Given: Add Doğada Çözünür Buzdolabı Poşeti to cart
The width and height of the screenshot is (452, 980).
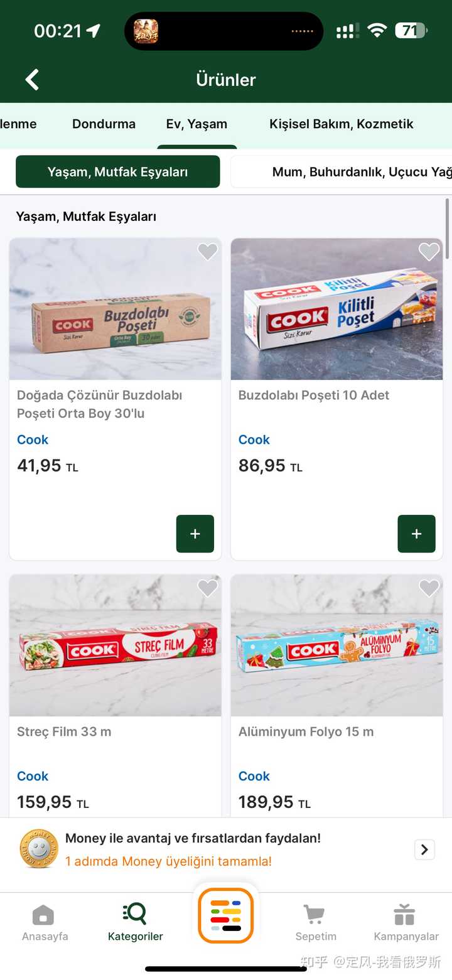Looking at the screenshot, I should [195, 534].
